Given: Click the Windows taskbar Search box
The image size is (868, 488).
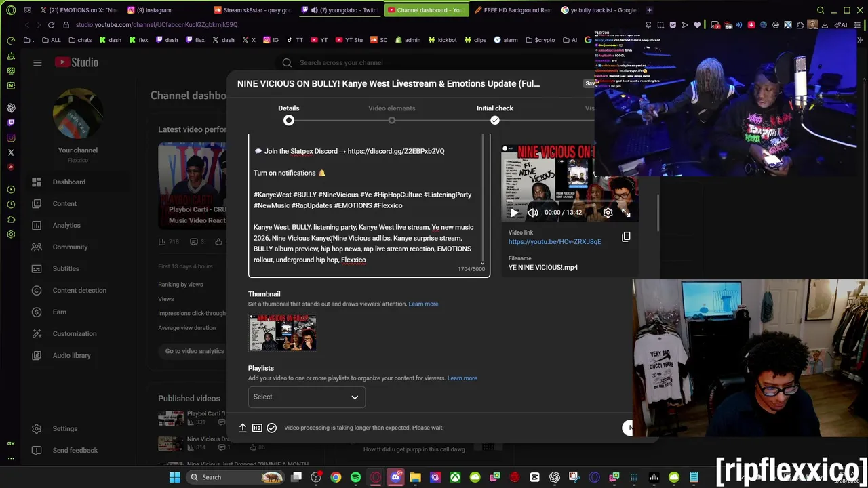Looking at the screenshot, I should 235,477.
